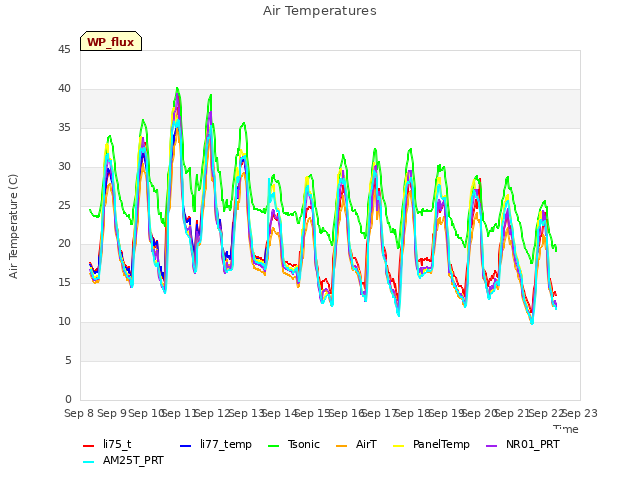
Task: Toggle the li77_temp legend entry
Action: click(216, 444)
